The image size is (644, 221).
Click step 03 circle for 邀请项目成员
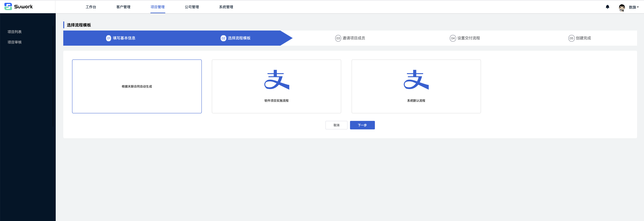[x=338, y=38]
